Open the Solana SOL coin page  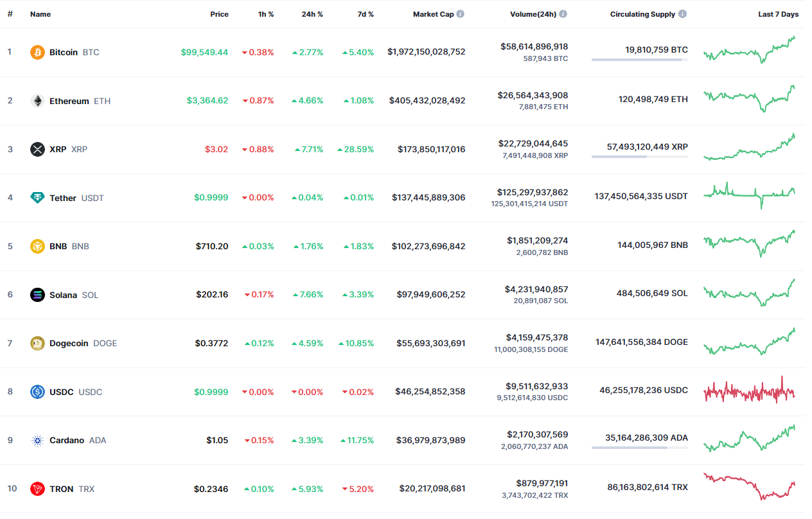click(64, 295)
